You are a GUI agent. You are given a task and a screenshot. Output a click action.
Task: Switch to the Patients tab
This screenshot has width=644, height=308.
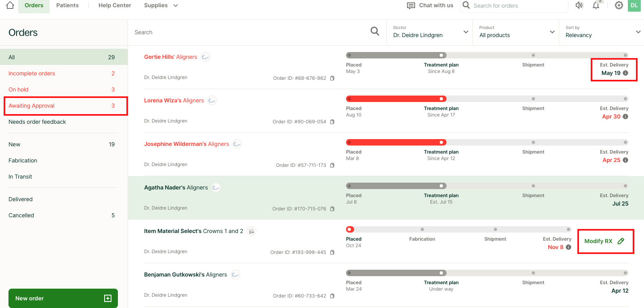[x=67, y=5]
